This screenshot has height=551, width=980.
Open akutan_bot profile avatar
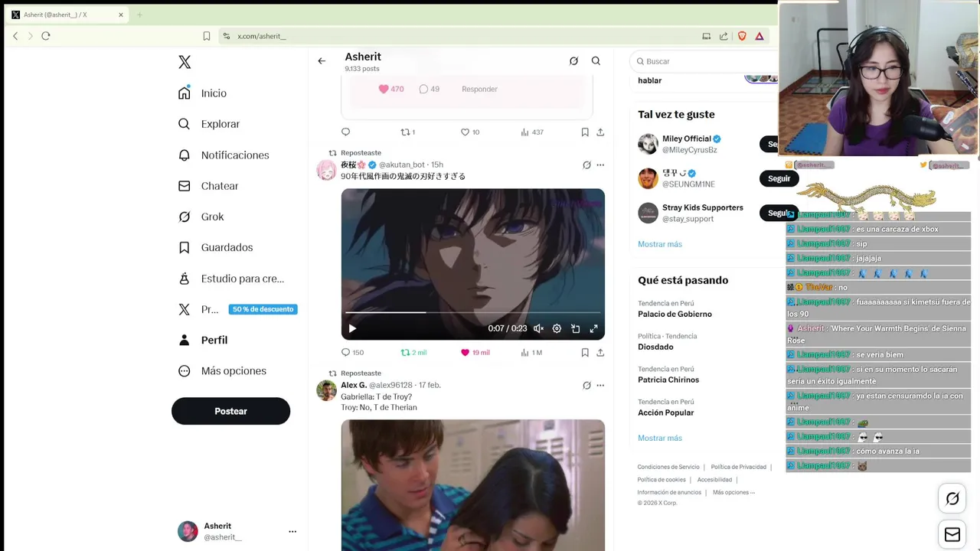pyautogui.click(x=327, y=170)
